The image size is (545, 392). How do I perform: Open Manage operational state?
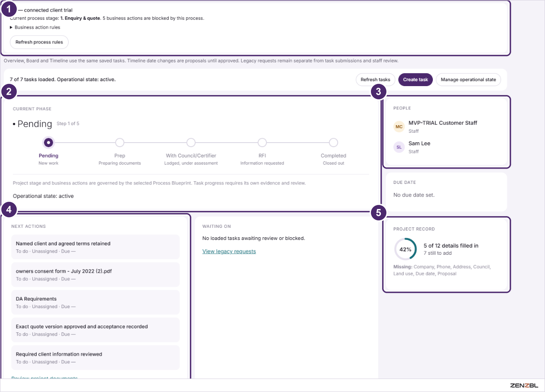tap(468, 80)
